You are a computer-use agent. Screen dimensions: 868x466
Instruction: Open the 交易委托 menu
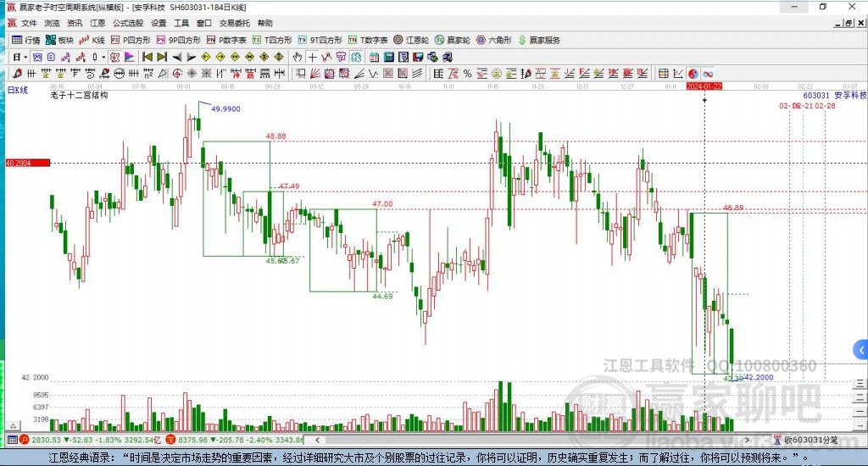pos(235,23)
